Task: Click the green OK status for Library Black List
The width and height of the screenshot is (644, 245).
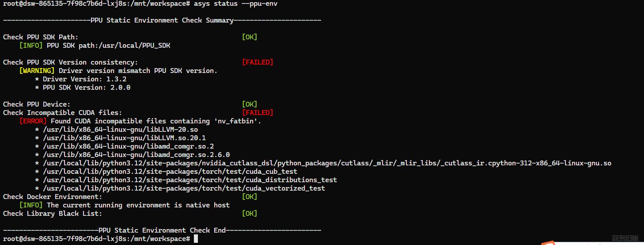Action: click(x=250, y=214)
